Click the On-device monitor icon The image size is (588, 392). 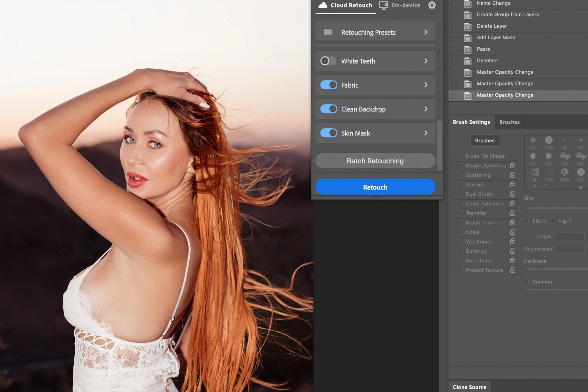383,5
